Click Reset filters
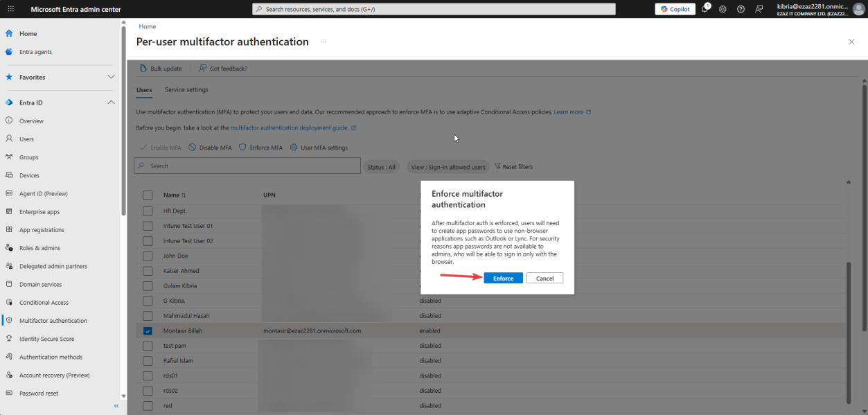Viewport: 868px width, 415px height. 513,167
